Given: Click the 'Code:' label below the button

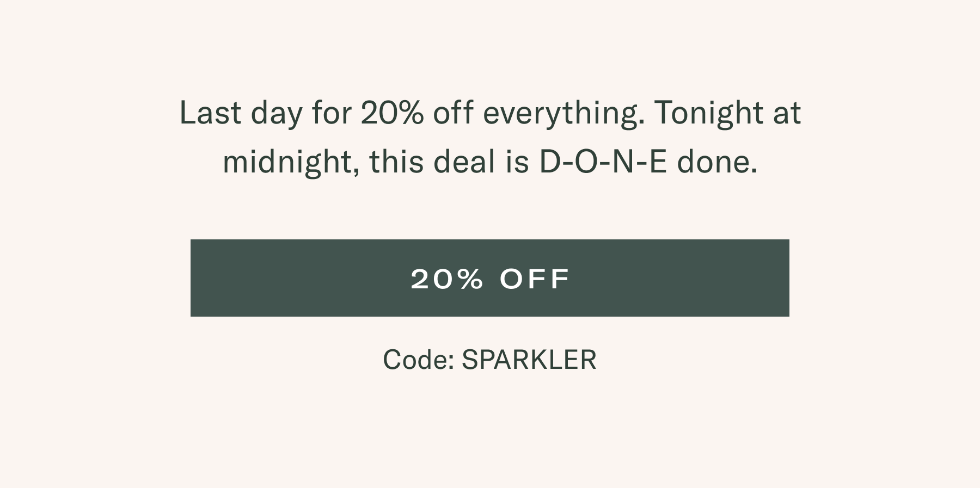Looking at the screenshot, I should [419, 360].
